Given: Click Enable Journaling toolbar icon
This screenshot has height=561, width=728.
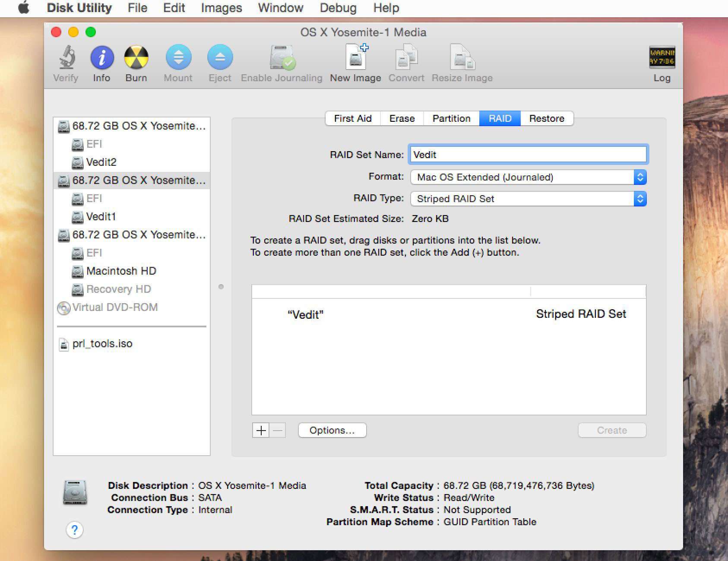Looking at the screenshot, I should coord(282,57).
